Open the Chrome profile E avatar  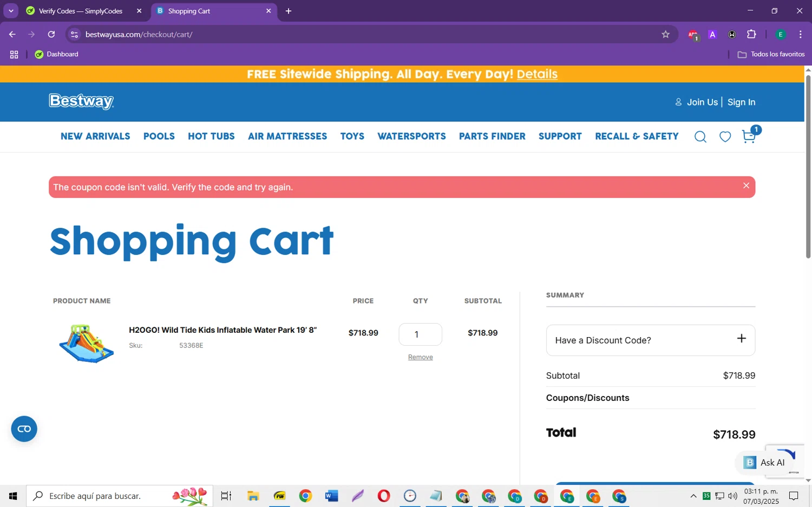(781, 35)
